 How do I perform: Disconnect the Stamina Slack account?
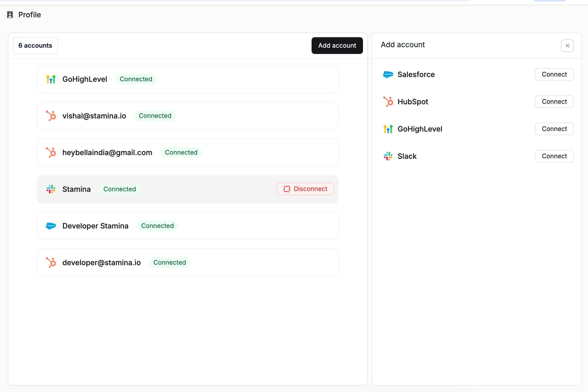[x=305, y=189]
